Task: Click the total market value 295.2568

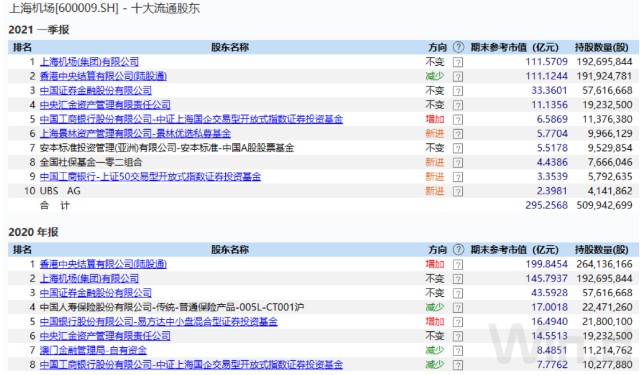Action: (x=547, y=205)
